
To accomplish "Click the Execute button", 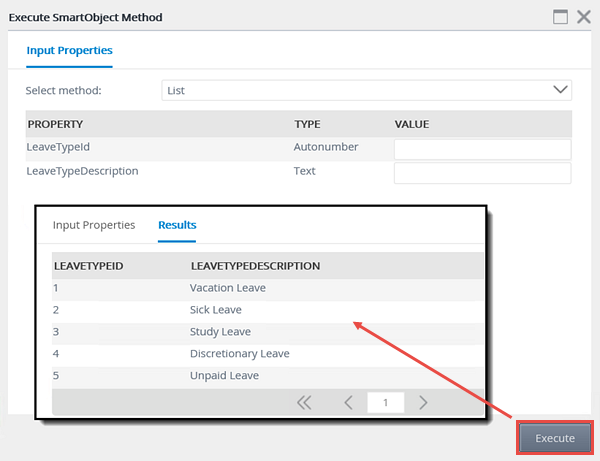I will coord(555,438).
